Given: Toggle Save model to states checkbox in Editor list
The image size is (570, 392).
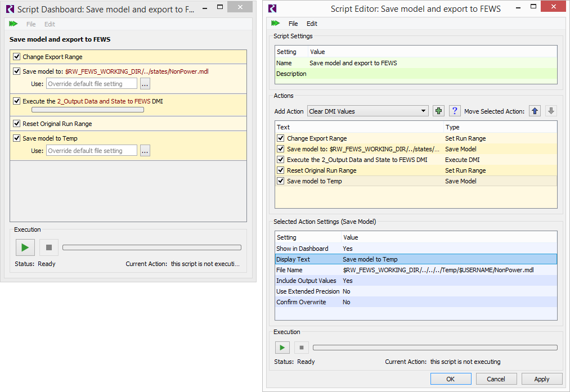Looking at the screenshot, I should (x=280, y=148).
